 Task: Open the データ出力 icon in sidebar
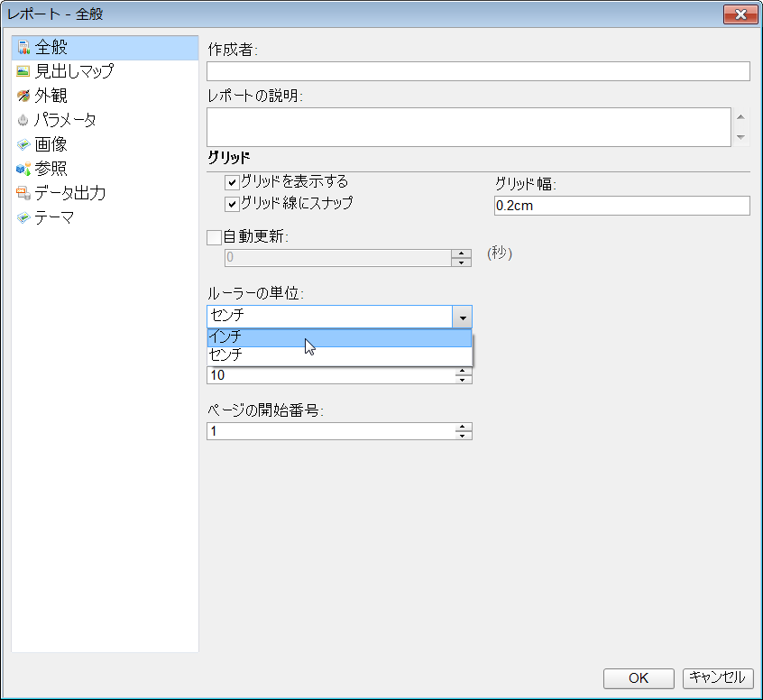[23, 193]
